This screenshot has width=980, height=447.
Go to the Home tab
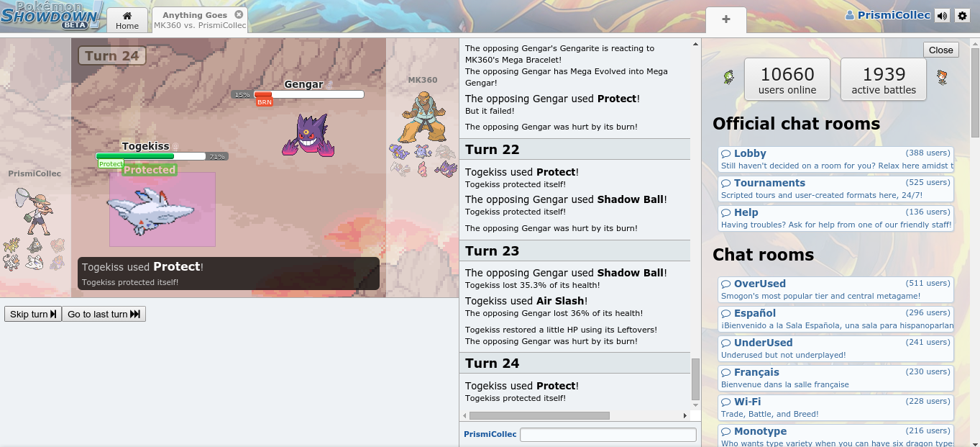[x=127, y=20]
